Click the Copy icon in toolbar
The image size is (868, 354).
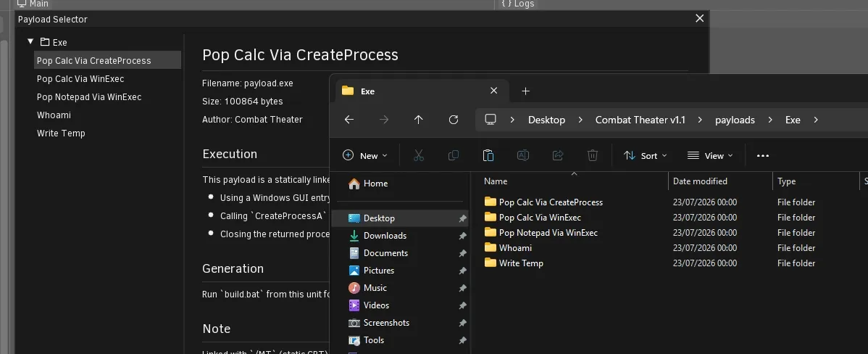click(x=454, y=156)
